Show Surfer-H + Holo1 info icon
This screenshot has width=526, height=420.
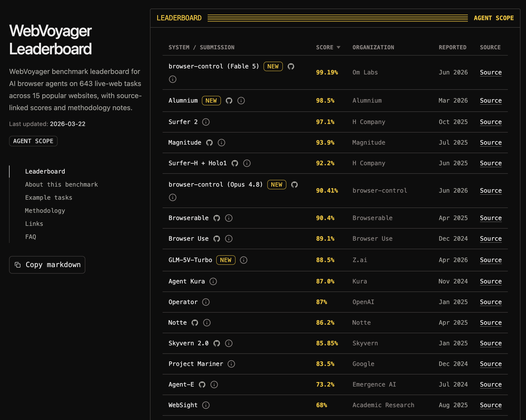(247, 163)
